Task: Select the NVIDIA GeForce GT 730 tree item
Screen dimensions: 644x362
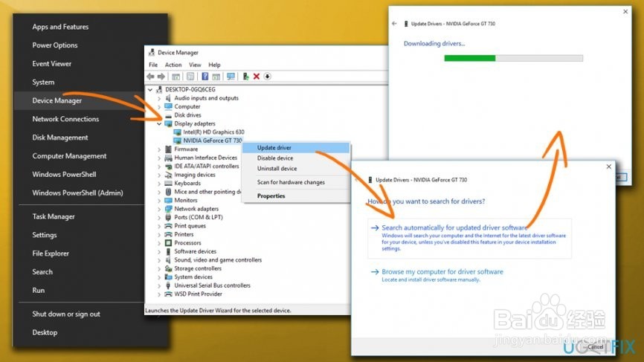Action: coord(213,140)
